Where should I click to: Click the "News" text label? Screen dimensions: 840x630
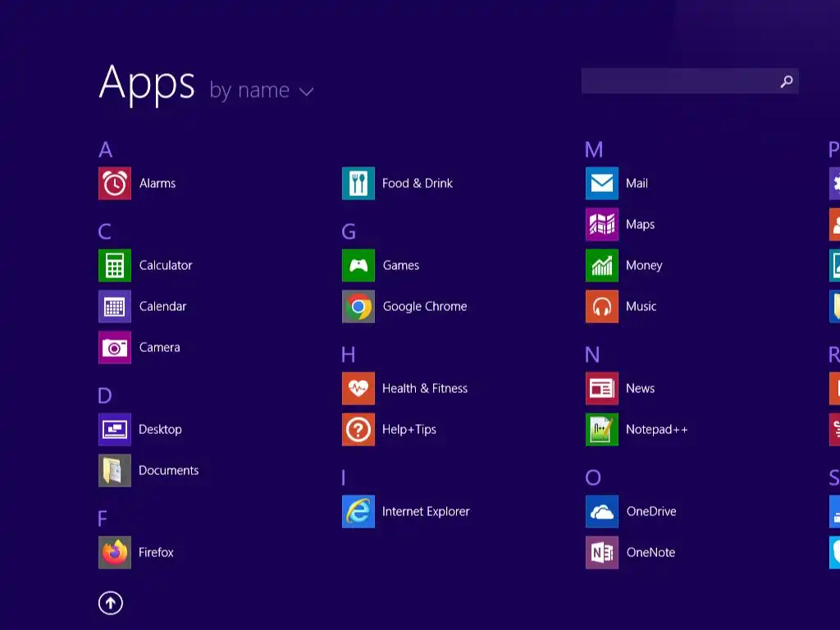click(640, 388)
